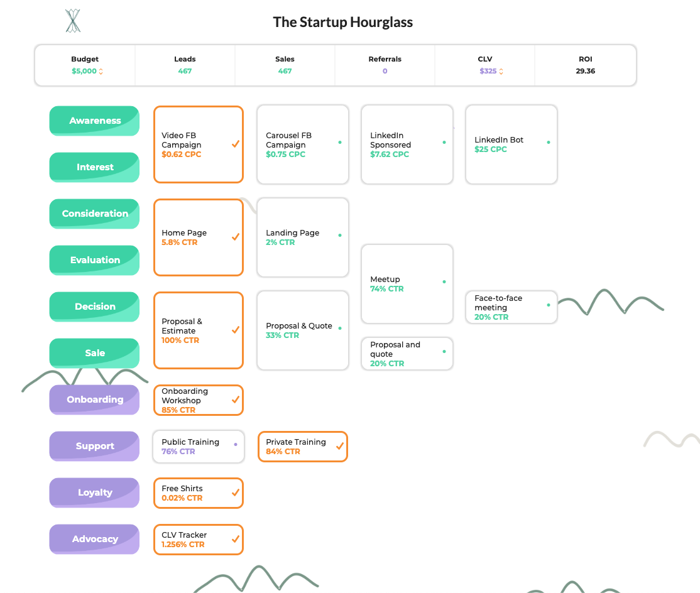Click the checkmark on Private Training

click(339, 446)
